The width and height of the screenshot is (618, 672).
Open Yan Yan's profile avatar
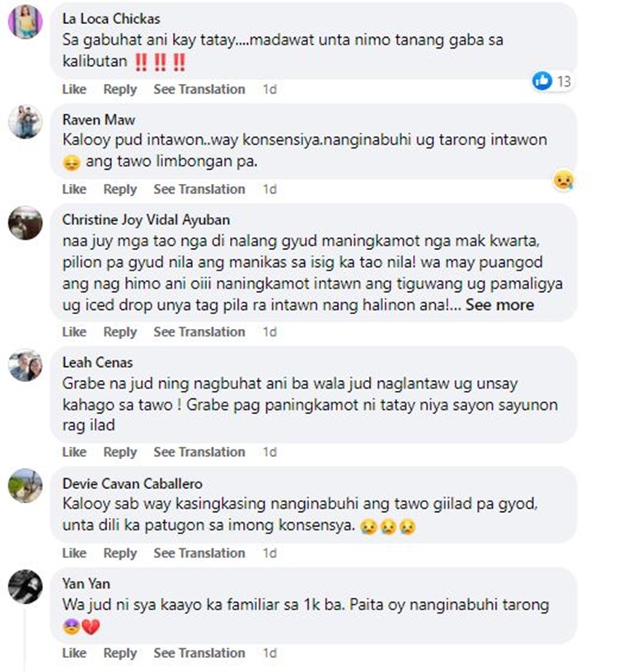pos(26,587)
